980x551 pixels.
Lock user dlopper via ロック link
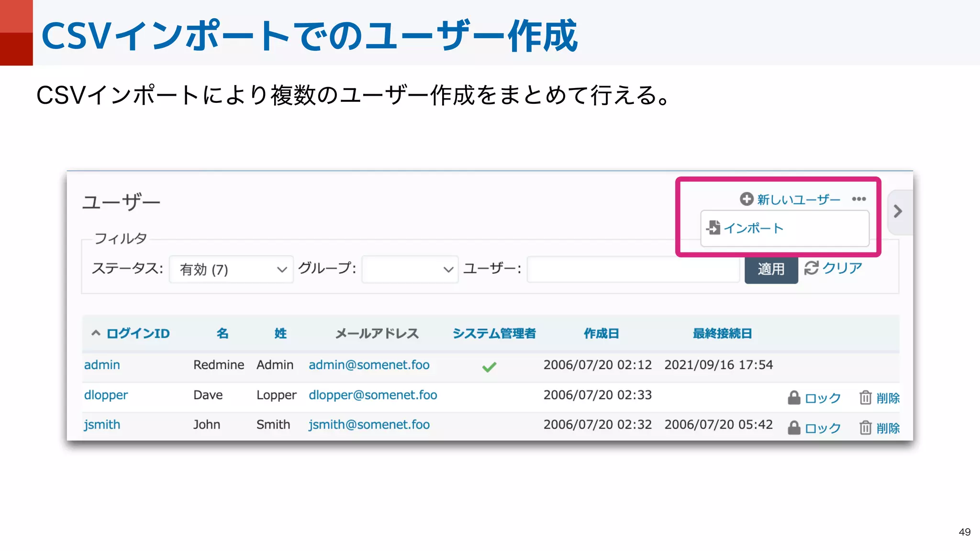pyautogui.click(x=823, y=398)
